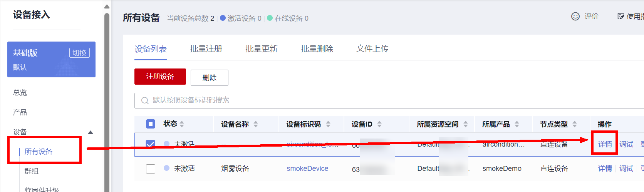Sort by resource space column arrows
Viewport: 644px width, 192px height.
[466, 124]
